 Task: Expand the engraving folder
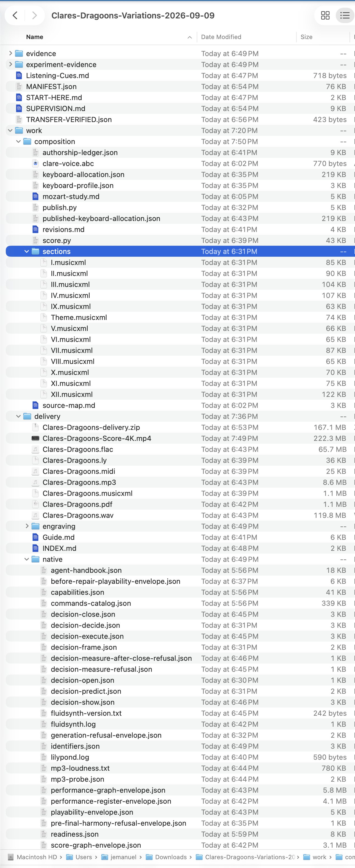point(27,526)
